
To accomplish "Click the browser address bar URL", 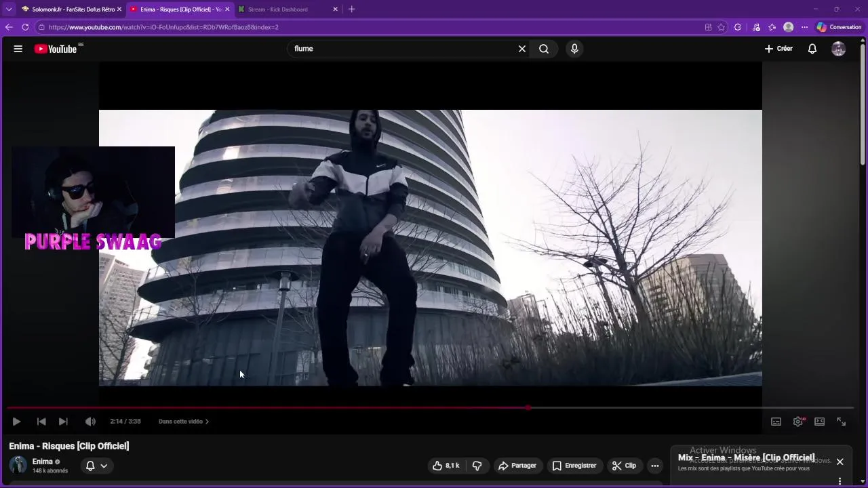I will 163,27.
